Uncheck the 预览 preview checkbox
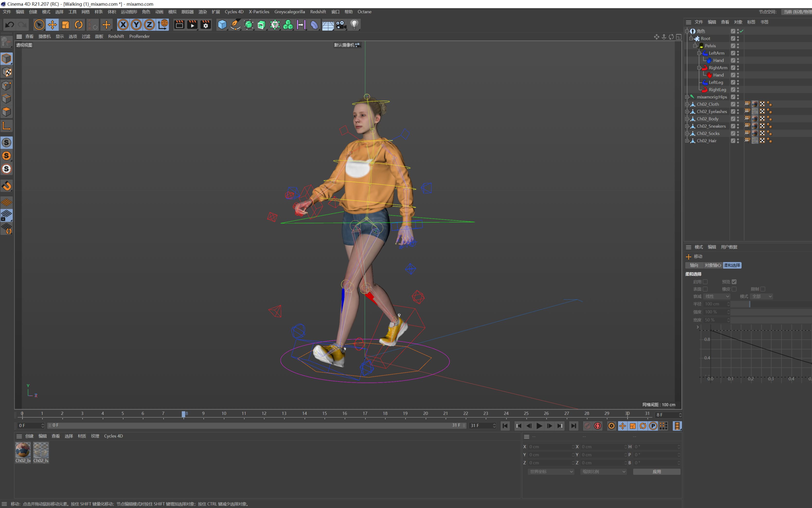The height and width of the screenshot is (508, 812). tap(734, 282)
